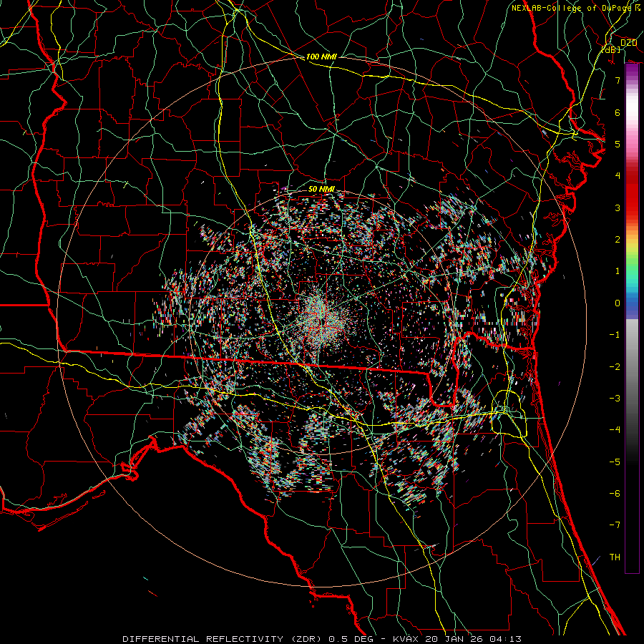Click the 3 value on color scale
The image size is (644, 644).
point(618,208)
